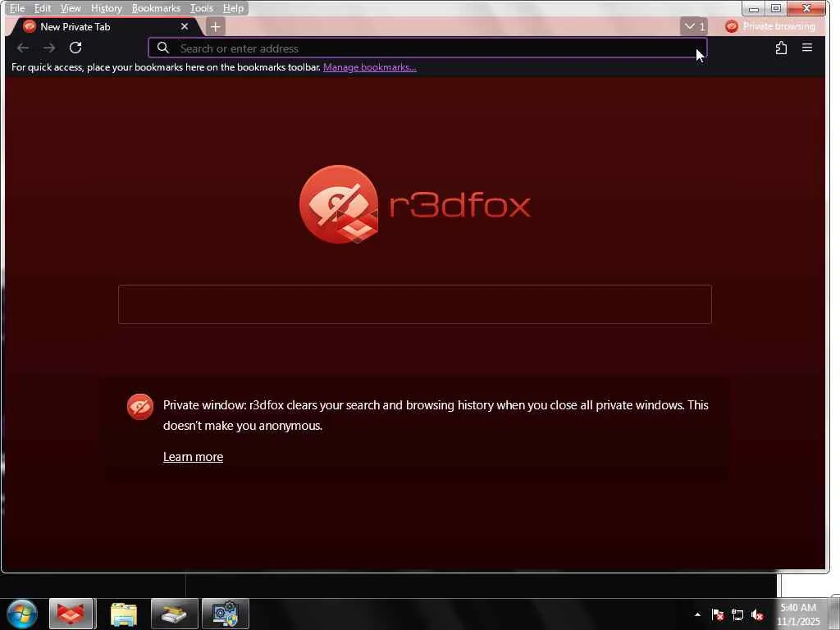
Task: Open the Windows Start menu
Action: (x=22, y=614)
